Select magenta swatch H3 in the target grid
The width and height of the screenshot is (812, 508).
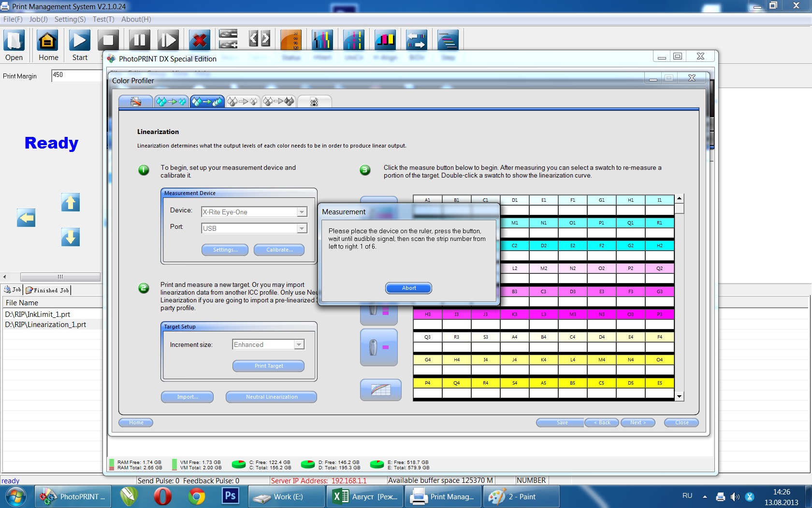[427, 314]
